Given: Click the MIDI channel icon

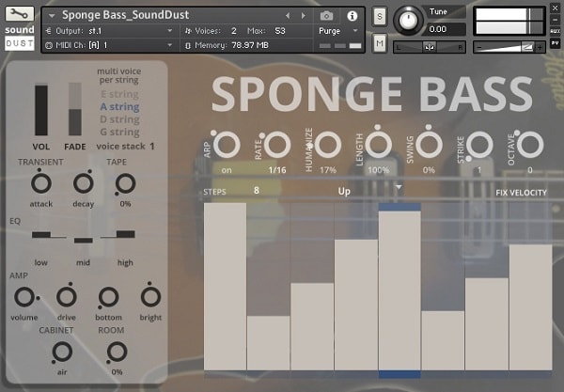Looking at the screenshot, I should tap(49, 45).
